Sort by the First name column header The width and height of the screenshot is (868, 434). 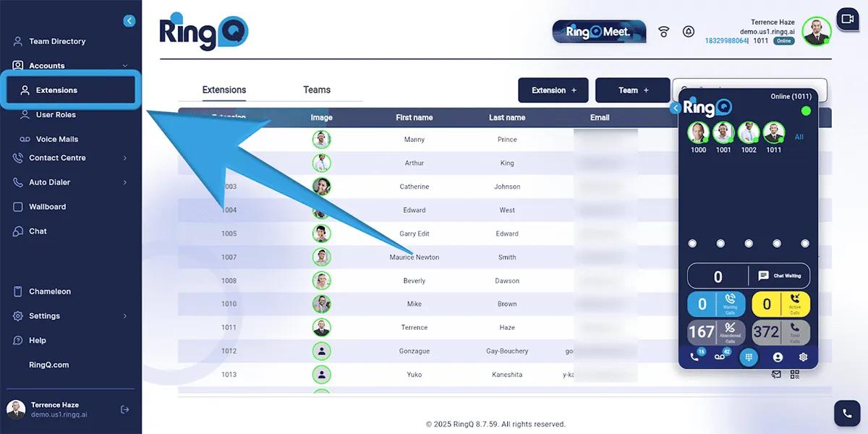pyautogui.click(x=414, y=117)
